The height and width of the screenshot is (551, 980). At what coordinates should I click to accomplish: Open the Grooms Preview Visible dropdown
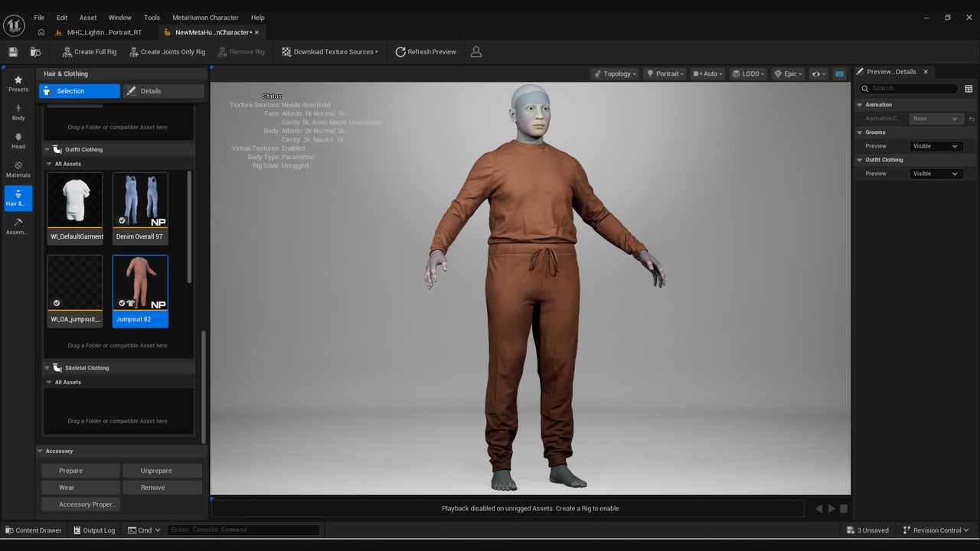(x=936, y=146)
